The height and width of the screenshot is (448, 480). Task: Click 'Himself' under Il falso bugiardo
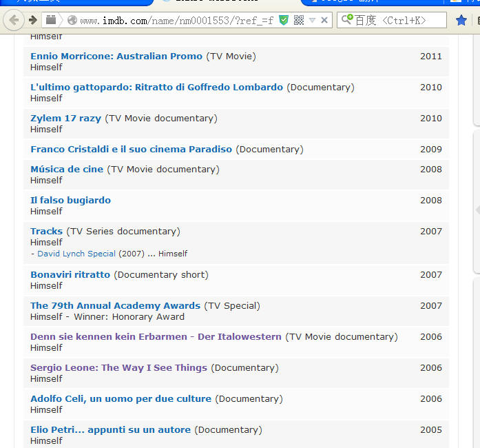(x=46, y=212)
